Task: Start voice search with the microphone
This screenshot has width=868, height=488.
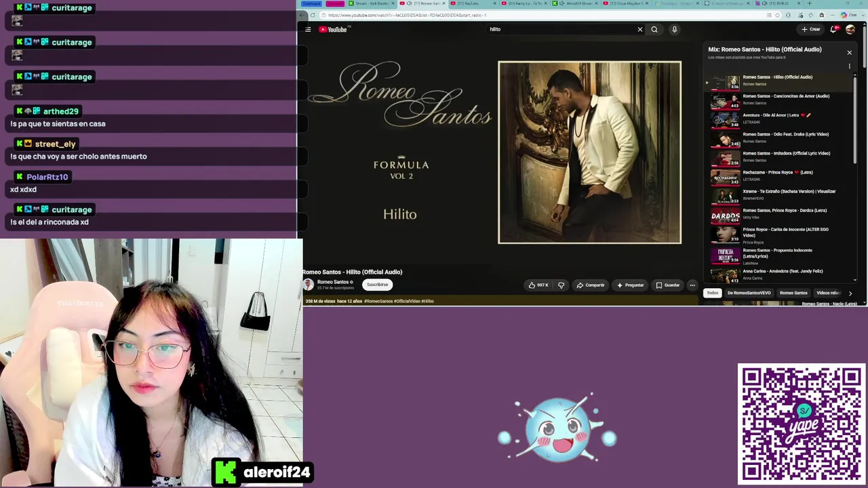Action: pos(674,29)
